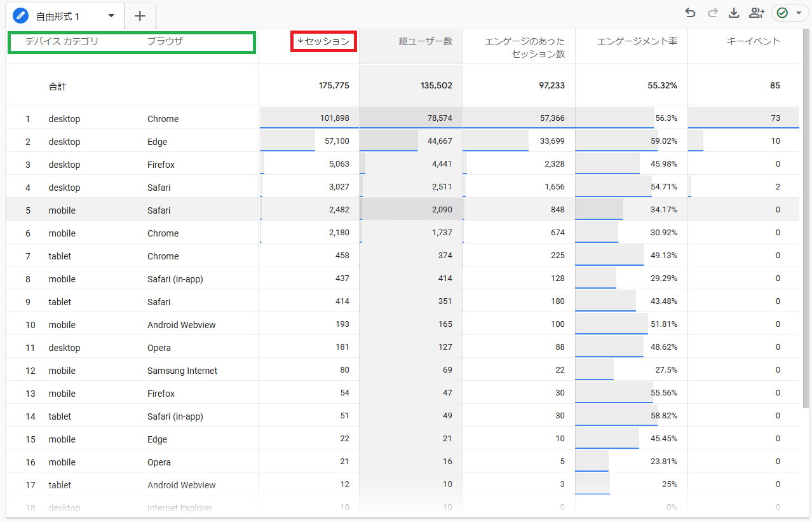The image size is (812, 522).
Task: Open the 自由形式 1 tab dropdown arrow
Action: [x=111, y=15]
